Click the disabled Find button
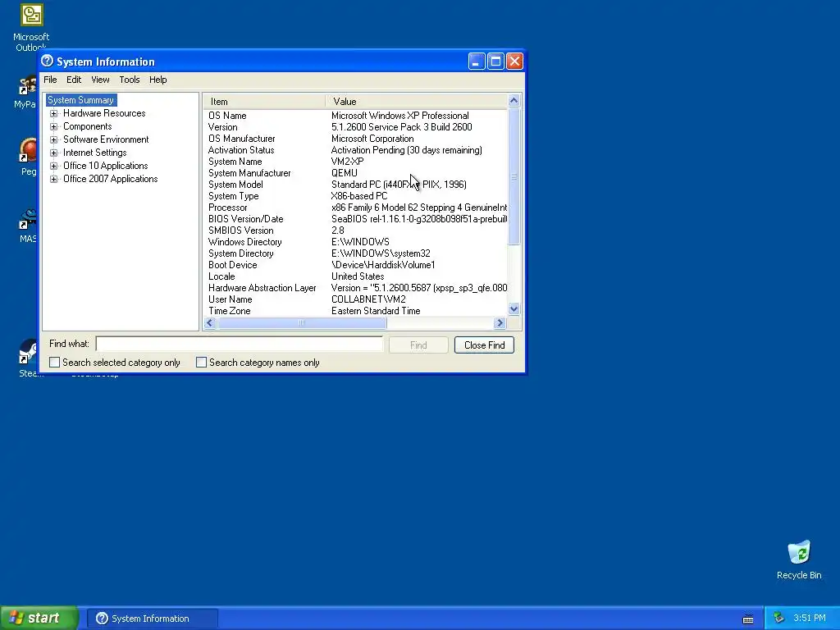Viewport: 840px width, 630px height. click(418, 345)
